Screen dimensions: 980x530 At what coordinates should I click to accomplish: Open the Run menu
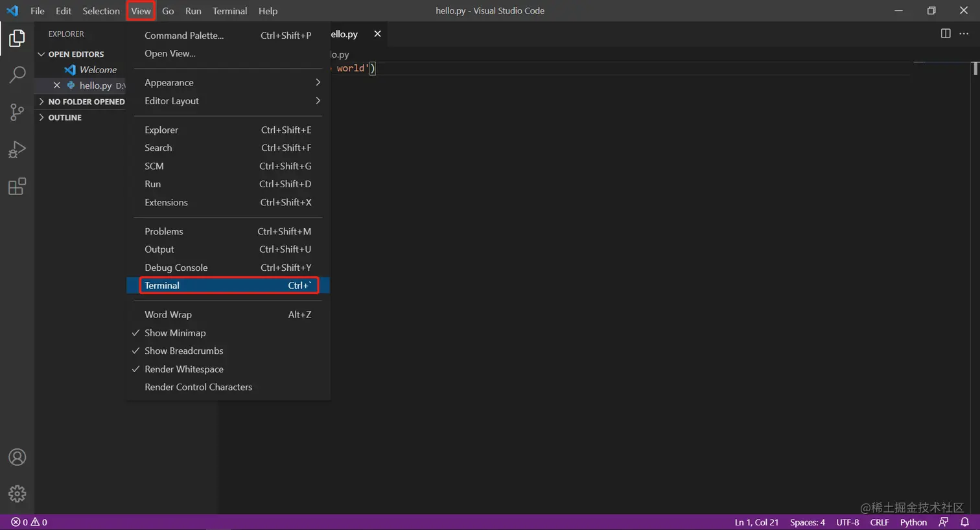pyautogui.click(x=193, y=10)
